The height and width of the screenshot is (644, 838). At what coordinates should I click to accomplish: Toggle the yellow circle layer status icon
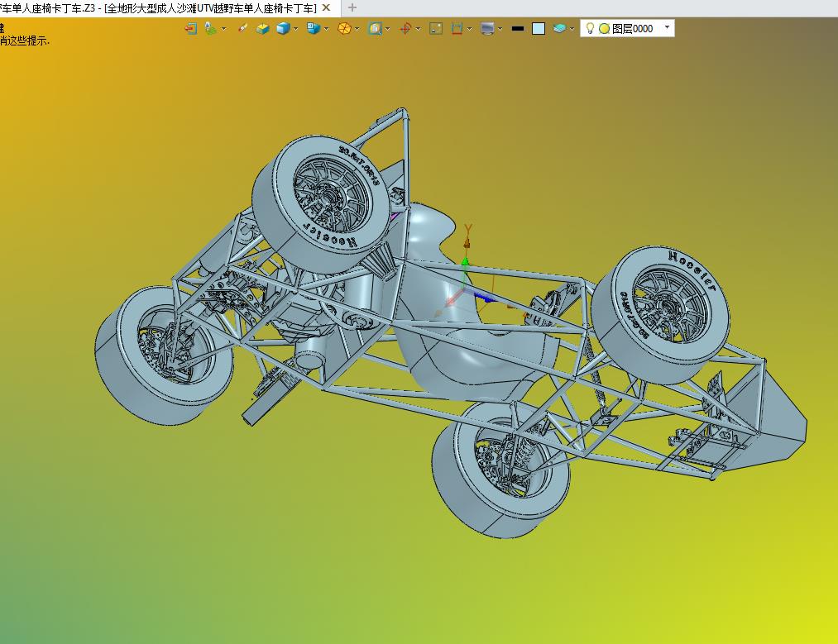click(x=604, y=28)
